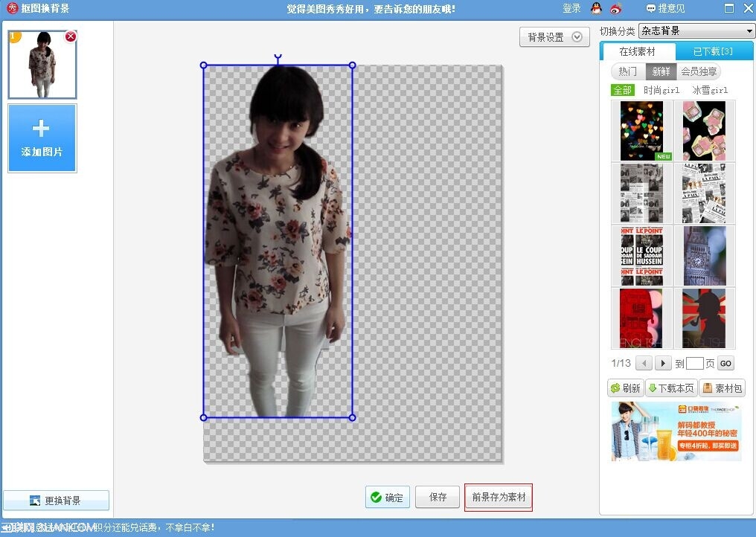Viewport: 756px width, 537px height.
Task: Click the bottom-right resize handle of the selection
Action: [352, 417]
